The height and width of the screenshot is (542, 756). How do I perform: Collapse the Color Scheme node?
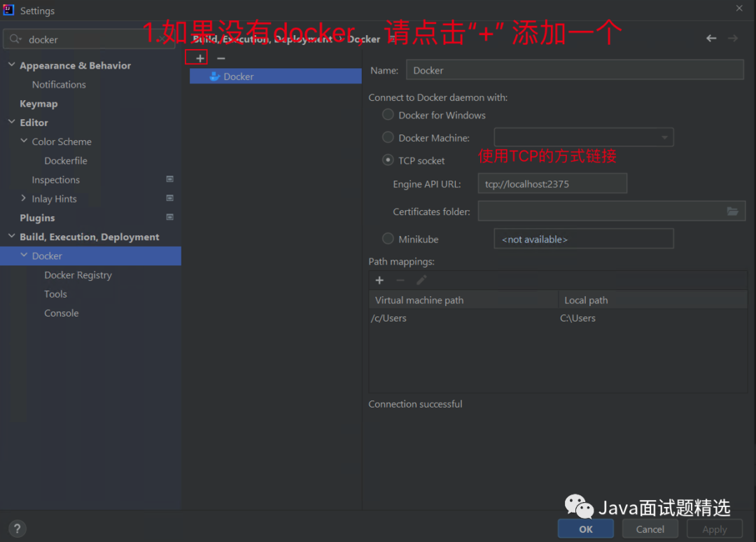(24, 141)
